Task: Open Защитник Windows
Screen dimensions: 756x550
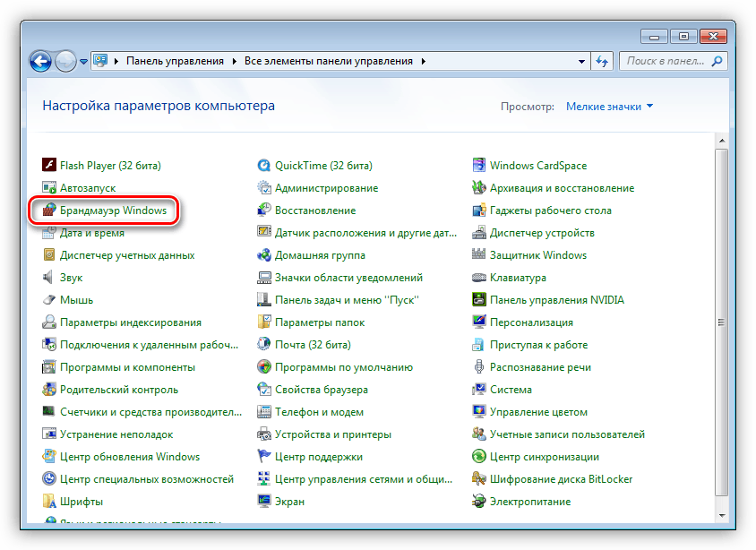Action: pos(539,254)
